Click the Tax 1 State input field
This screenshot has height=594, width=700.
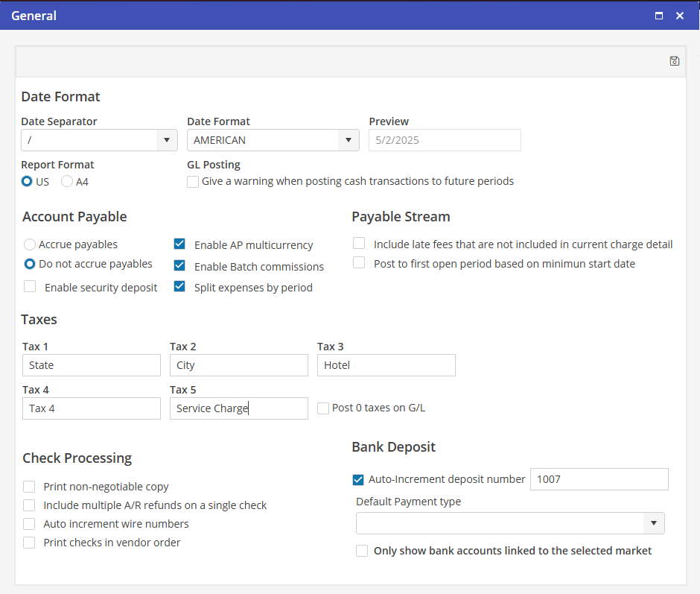click(x=92, y=365)
